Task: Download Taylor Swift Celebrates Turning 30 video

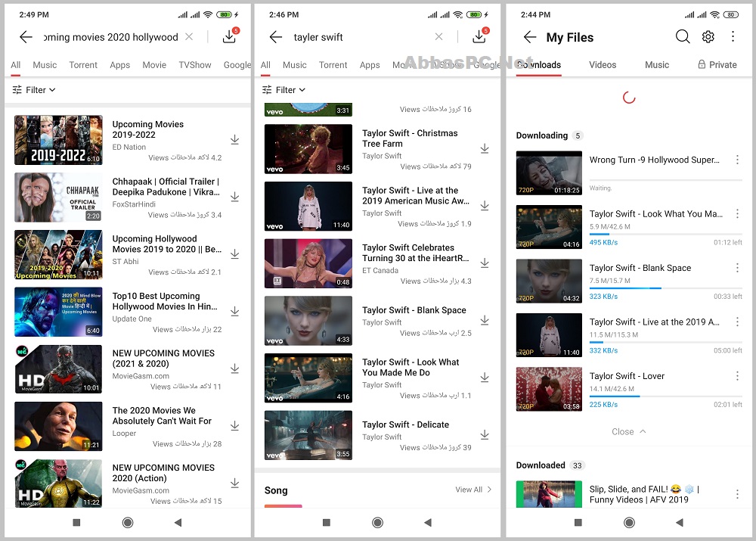Action: [485, 263]
